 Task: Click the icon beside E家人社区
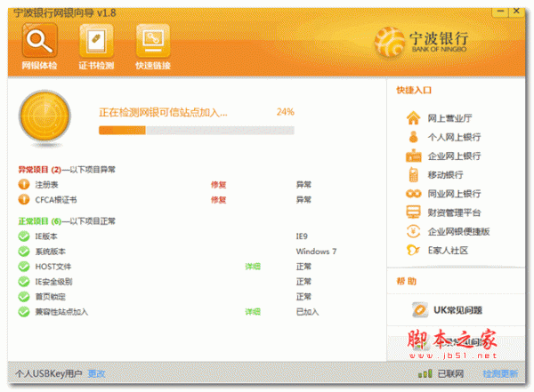[413, 251]
